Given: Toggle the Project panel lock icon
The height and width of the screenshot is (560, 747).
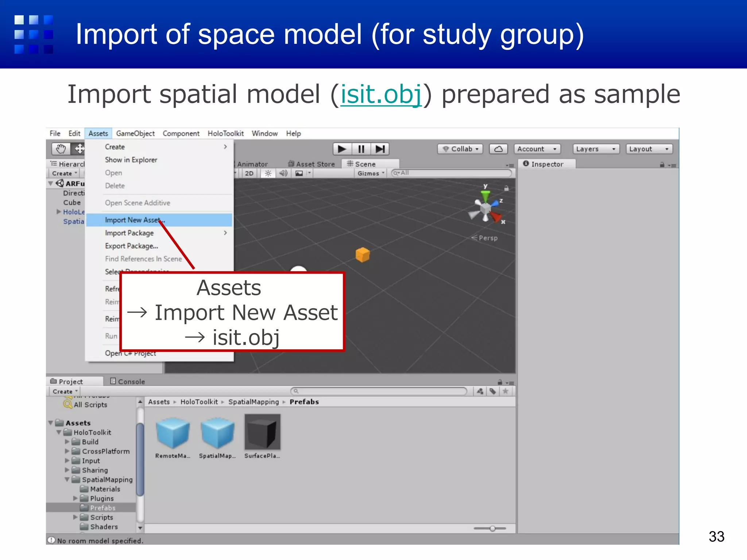Looking at the screenshot, I should click(500, 382).
